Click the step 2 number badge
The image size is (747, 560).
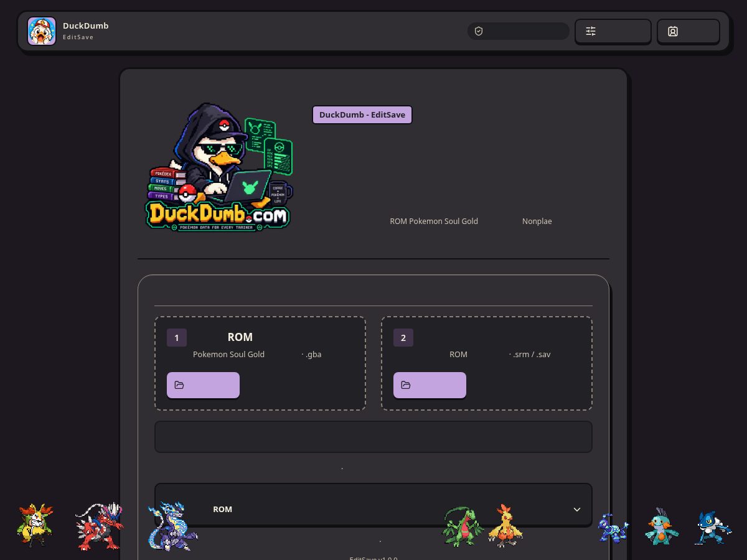403,338
